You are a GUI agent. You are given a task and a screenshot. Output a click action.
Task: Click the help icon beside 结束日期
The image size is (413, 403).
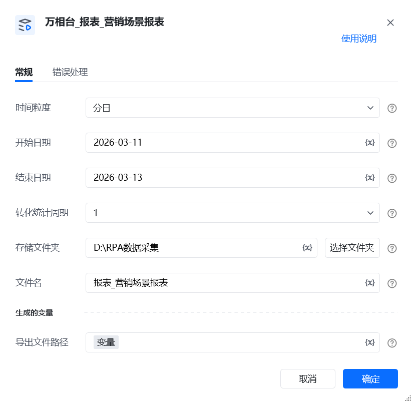pos(392,178)
